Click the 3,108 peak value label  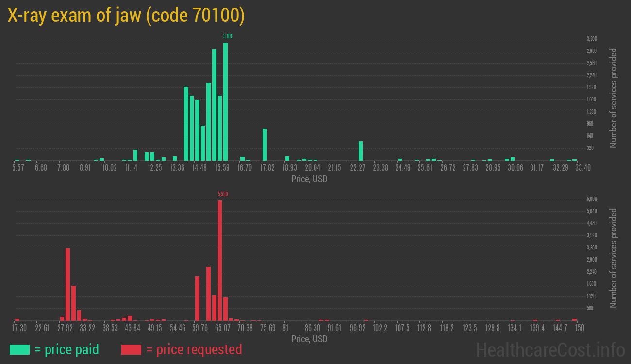click(x=228, y=36)
